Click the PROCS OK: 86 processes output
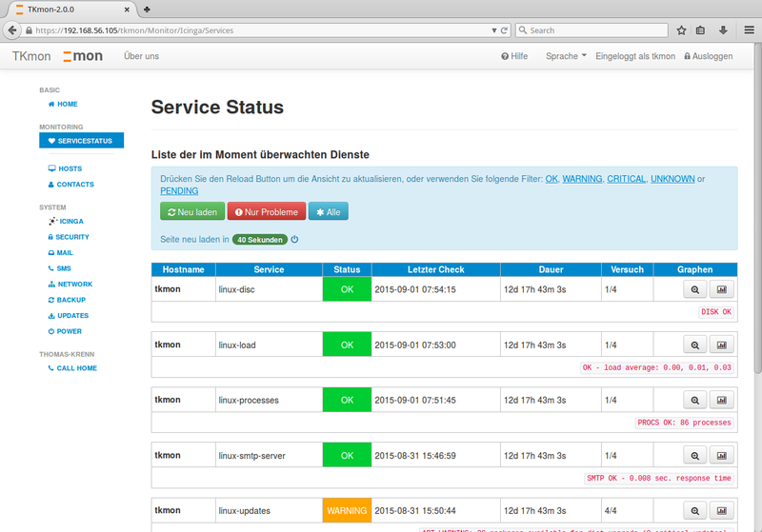The height and width of the screenshot is (532, 762). tap(684, 423)
